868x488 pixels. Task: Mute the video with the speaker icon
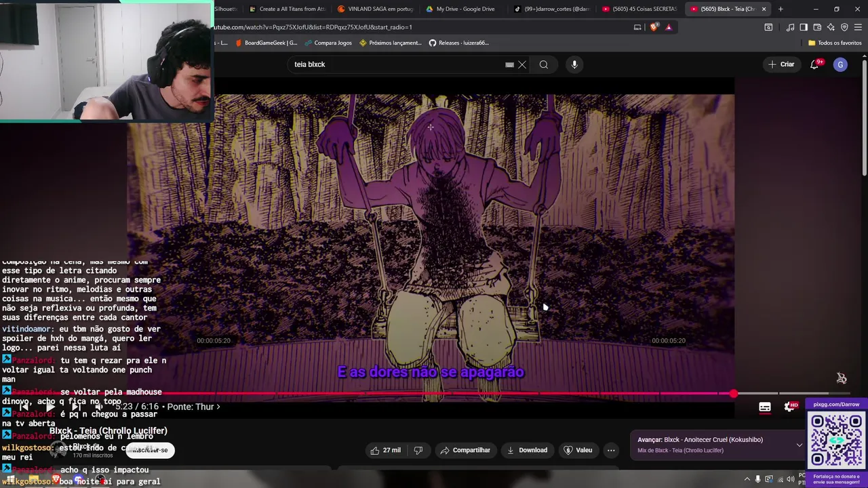[100, 407]
